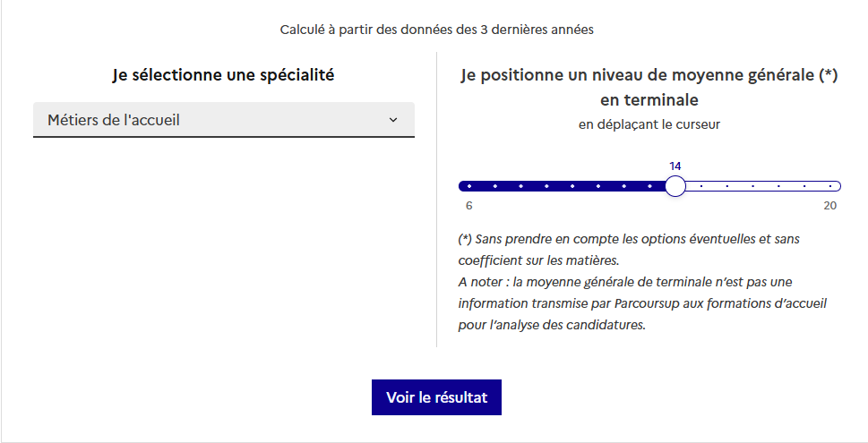The image size is (868, 443).
Task: Click the slider handle set at 14
Action: [675, 186]
